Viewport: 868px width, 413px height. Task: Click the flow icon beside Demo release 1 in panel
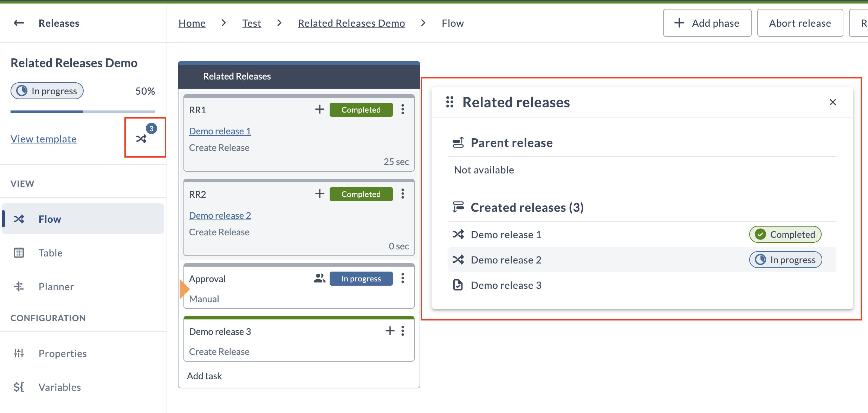click(x=458, y=234)
